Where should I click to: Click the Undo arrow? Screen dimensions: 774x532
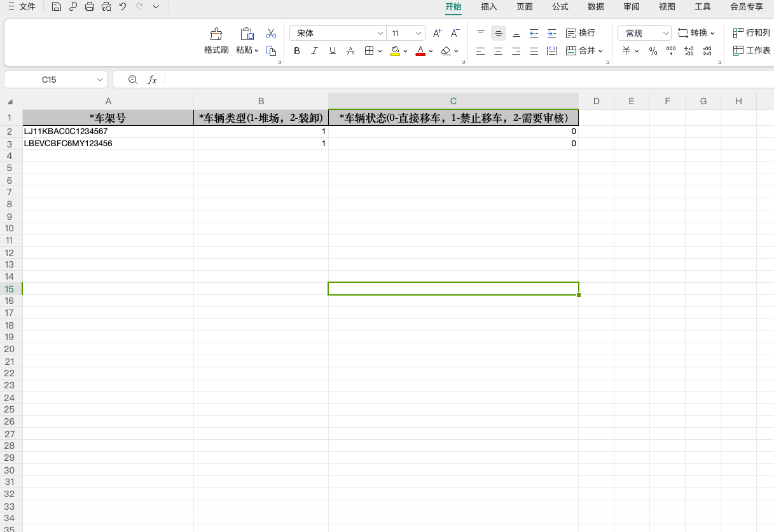click(x=123, y=7)
